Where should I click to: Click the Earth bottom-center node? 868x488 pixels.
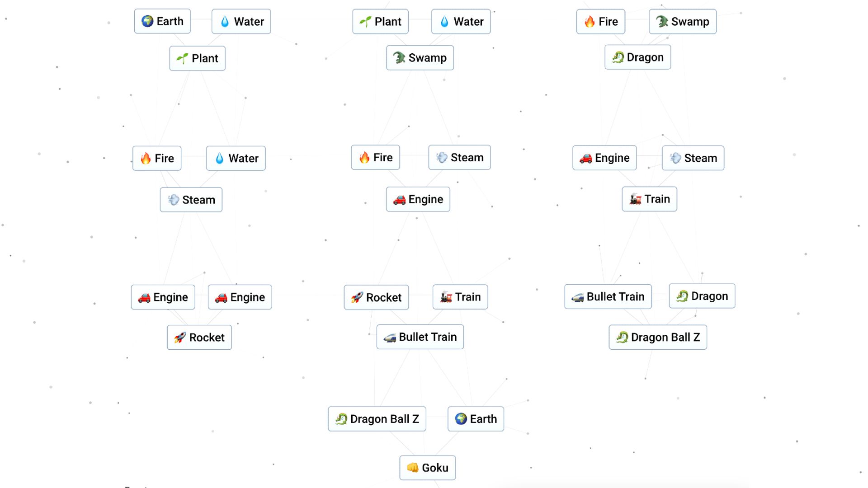point(476,419)
